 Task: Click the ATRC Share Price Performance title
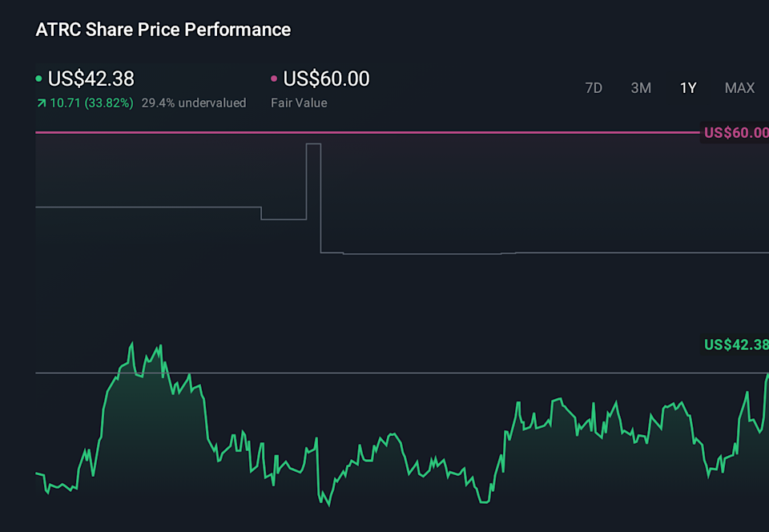click(163, 30)
